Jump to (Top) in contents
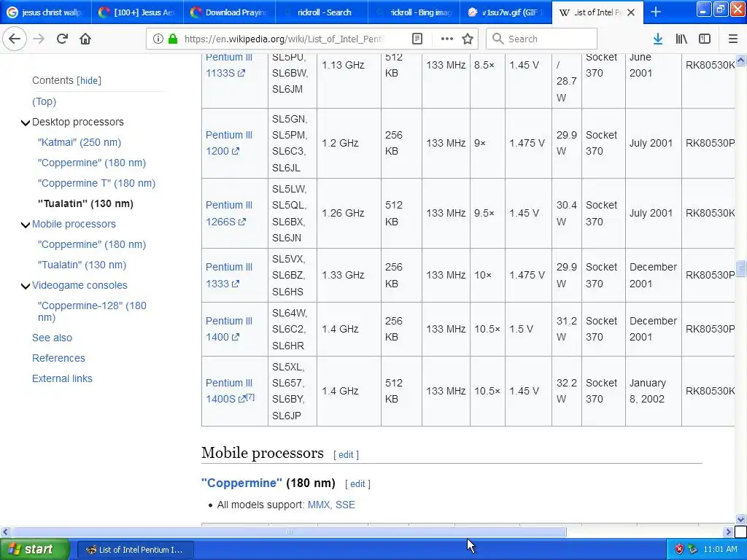Screen dimensions: 747x560 (x=44, y=101)
